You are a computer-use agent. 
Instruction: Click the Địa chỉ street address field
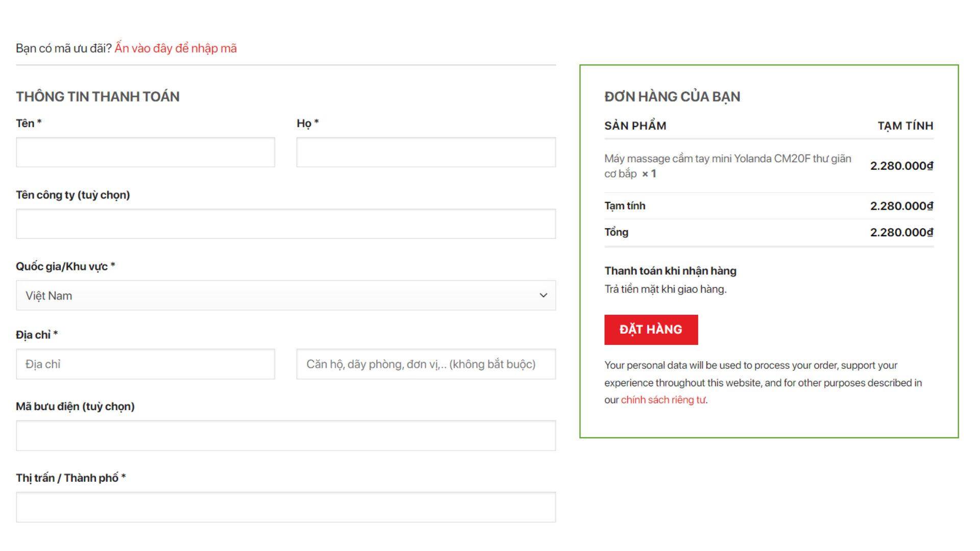coord(145,364)
